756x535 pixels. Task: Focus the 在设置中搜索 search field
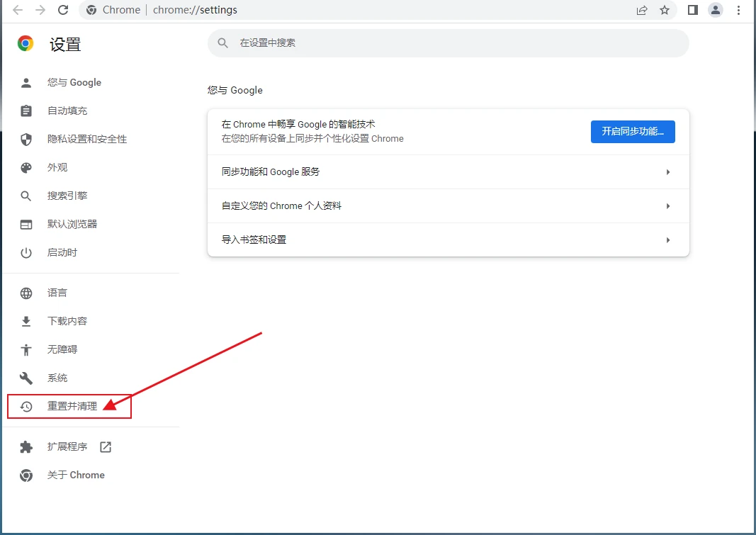[448, 43]
